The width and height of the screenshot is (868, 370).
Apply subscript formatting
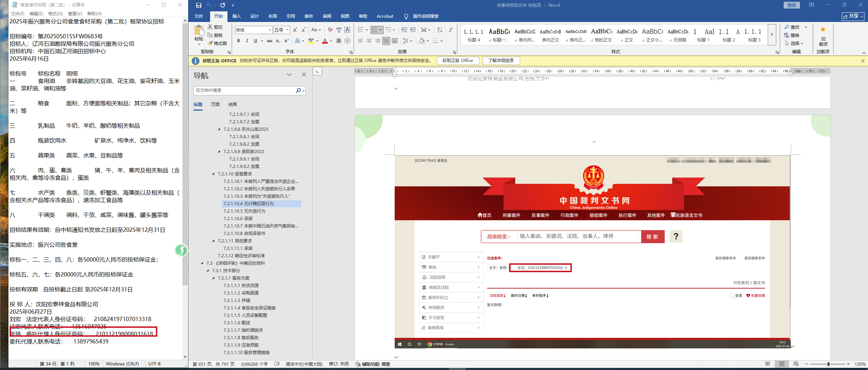(278, 41)
